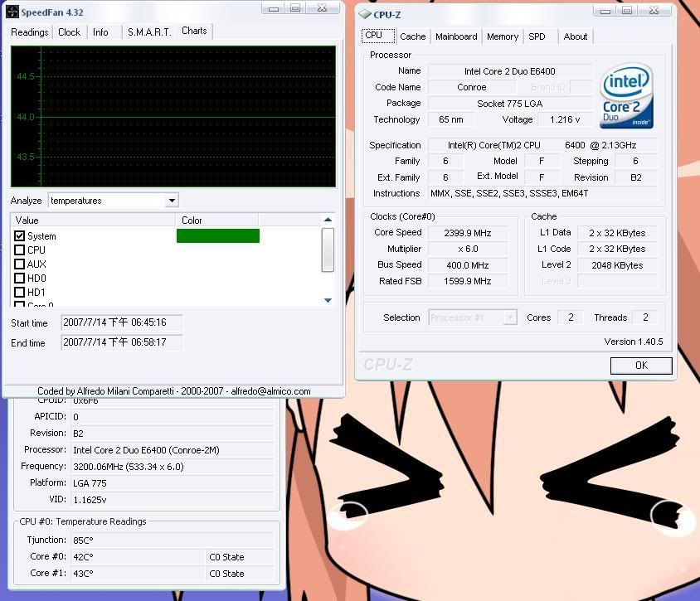Click the Version 1.40.5 text
700x601 pixels.
tap(634, 342)
